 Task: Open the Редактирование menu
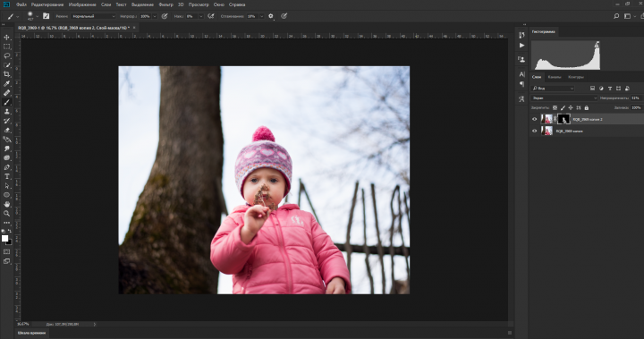click(47, 4)
